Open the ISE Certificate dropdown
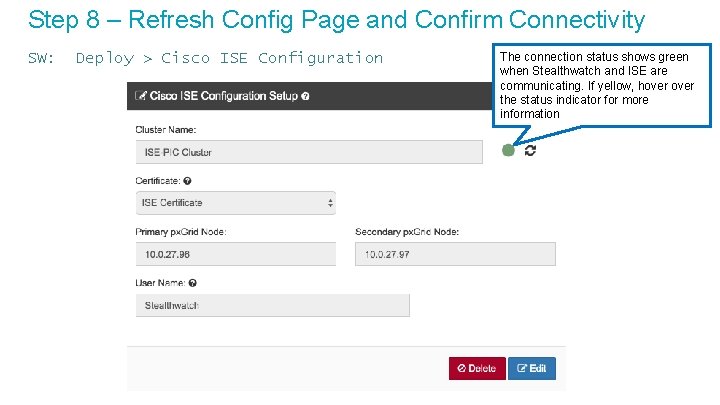Viewport: 720px width, 405px height. 235,203
